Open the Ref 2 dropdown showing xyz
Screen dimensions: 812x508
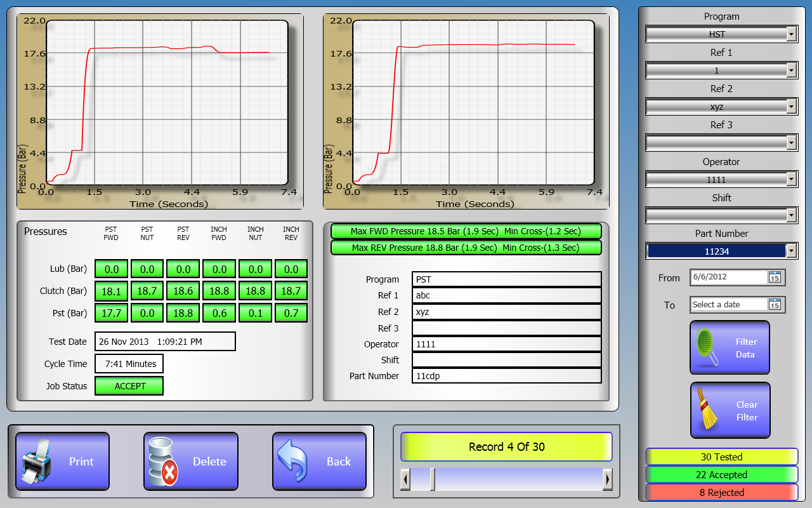(x=791, y=107)
